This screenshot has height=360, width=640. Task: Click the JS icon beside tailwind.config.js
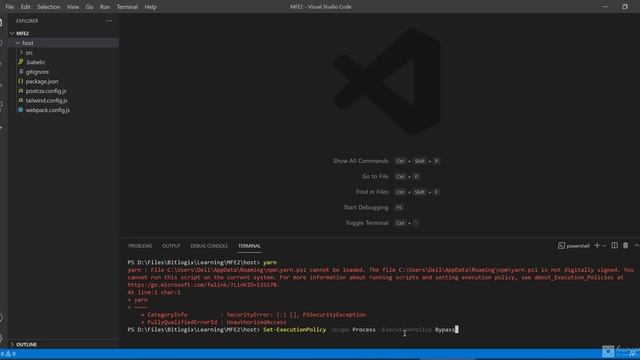pyautogui.click(x=20, y=100)
